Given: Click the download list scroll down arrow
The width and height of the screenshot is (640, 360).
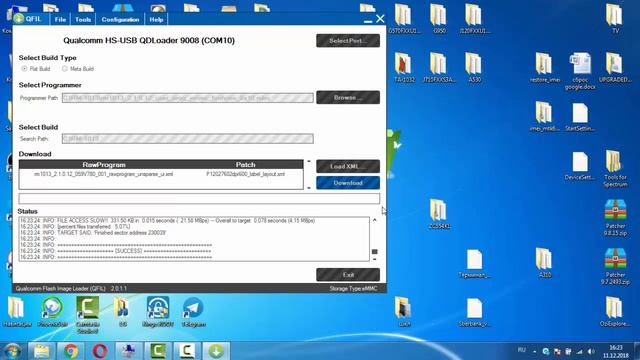Looking at the screenshot, I should [x=309, y=188].
